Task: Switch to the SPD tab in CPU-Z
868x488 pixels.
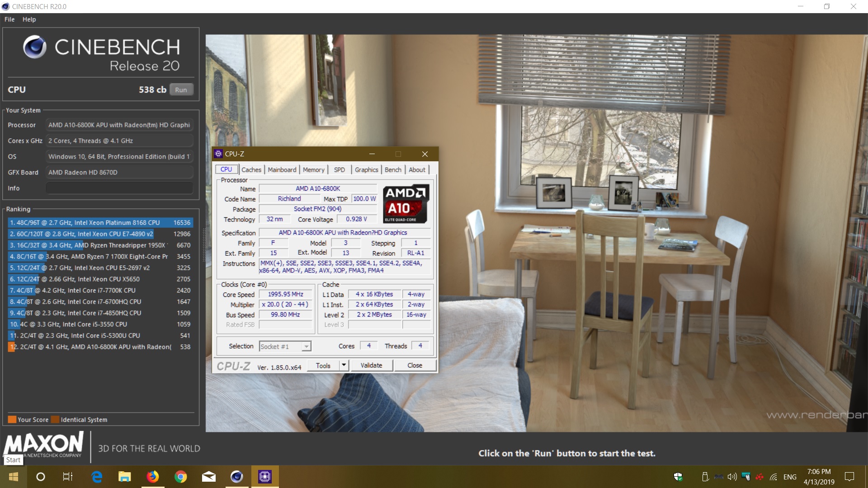Action: click(x=339, y=170)
